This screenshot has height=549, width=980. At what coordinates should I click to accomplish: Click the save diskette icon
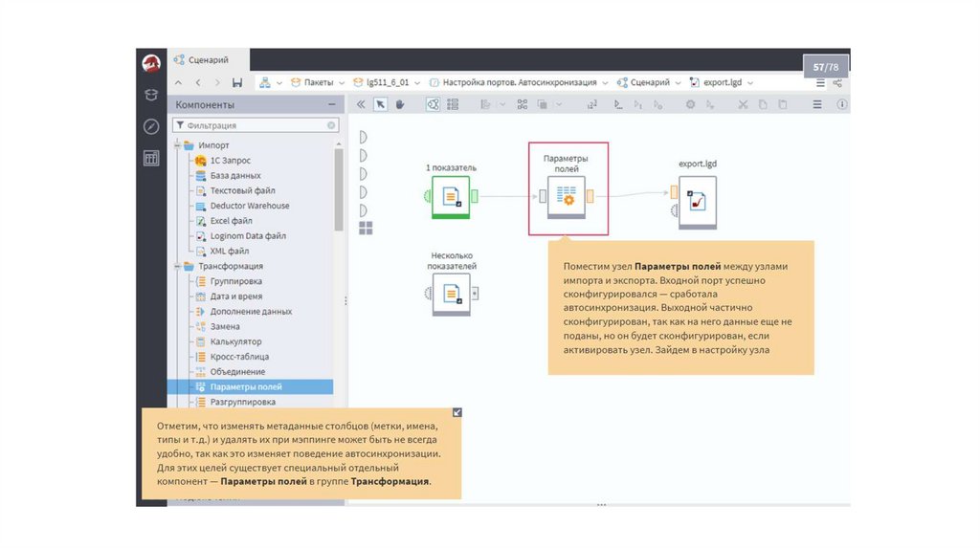point(237,82)
